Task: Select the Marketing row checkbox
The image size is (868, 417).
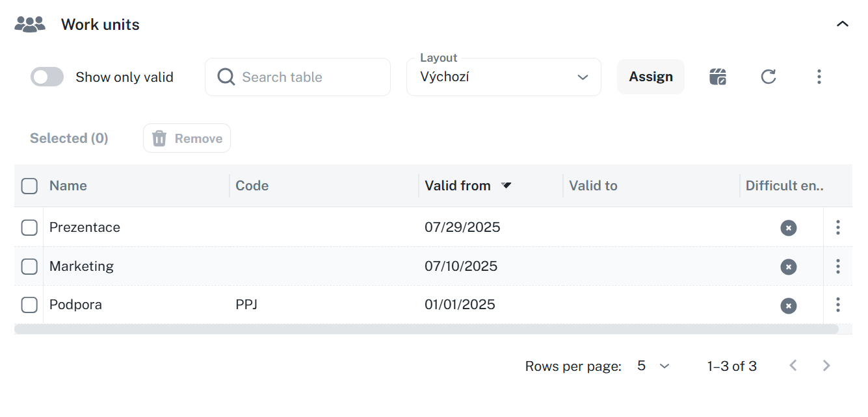Action: pyautogui.click(x=29, y=266)
